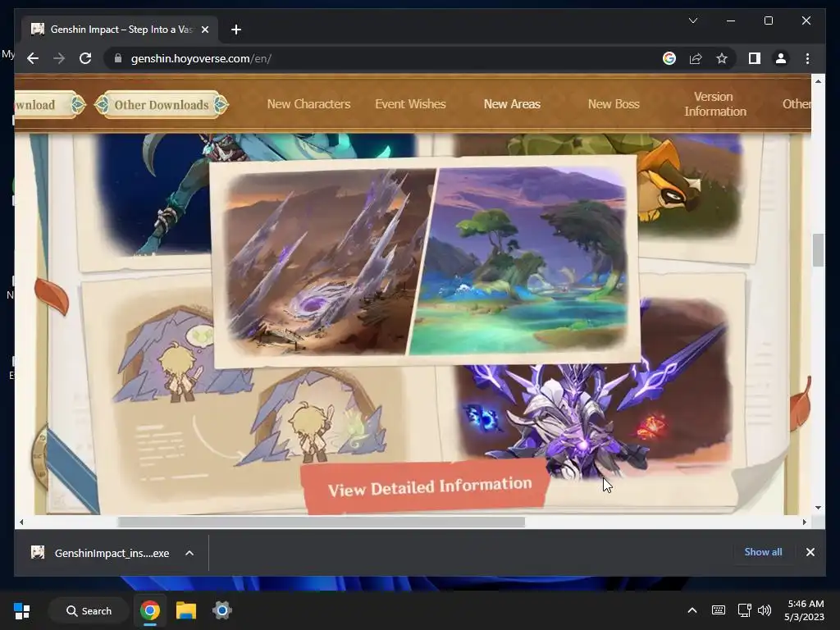Close the Genshin Impact tab
840x630 pixels.
point(204,30)
